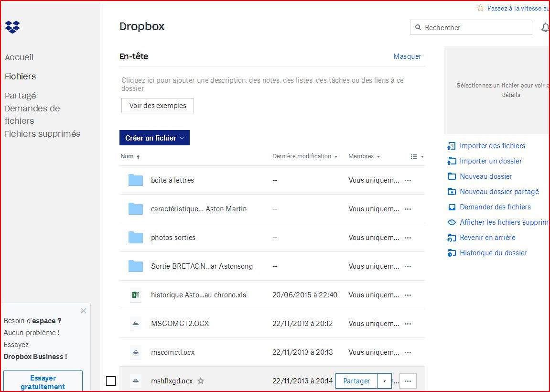Viewport: 550px width, 392px height.
Task: Open the Sortie BRETAGN folder icon
Action: pyautogui.click(x=135, y=266)
